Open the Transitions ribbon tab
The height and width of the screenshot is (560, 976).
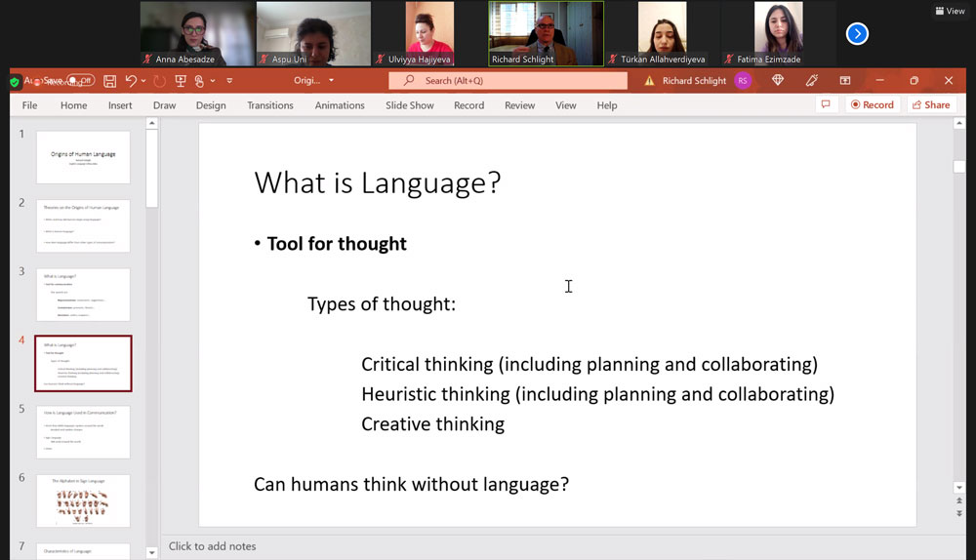(270, 105)
